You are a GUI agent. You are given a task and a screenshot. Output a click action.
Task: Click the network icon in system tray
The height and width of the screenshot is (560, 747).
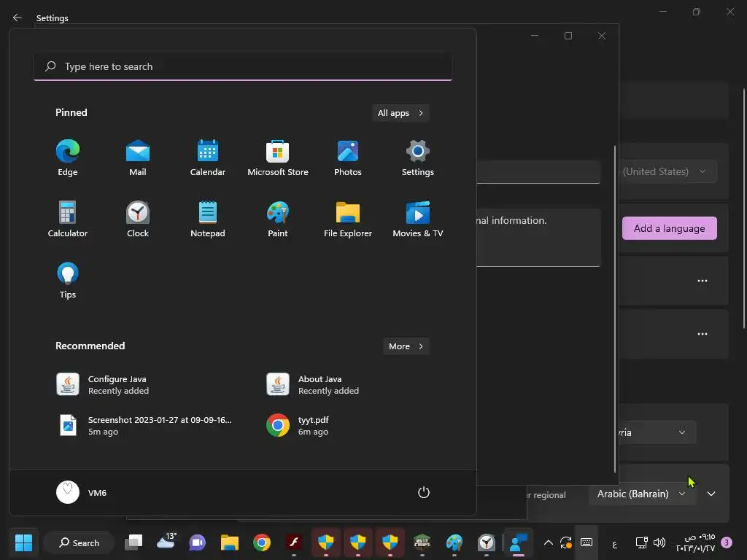click(641, 542)
